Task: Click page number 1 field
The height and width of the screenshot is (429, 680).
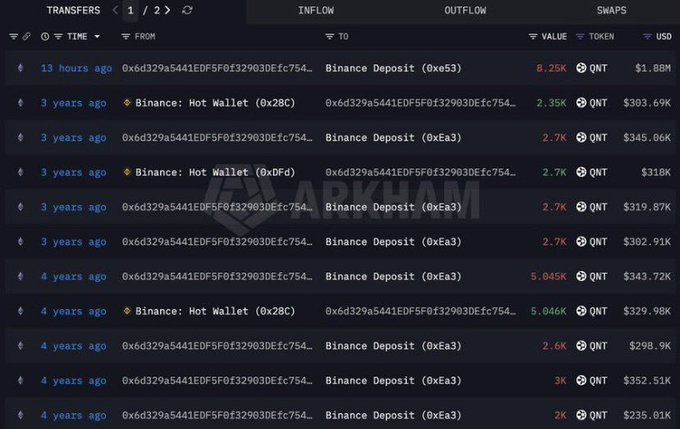Action: [x=131, y=10]
